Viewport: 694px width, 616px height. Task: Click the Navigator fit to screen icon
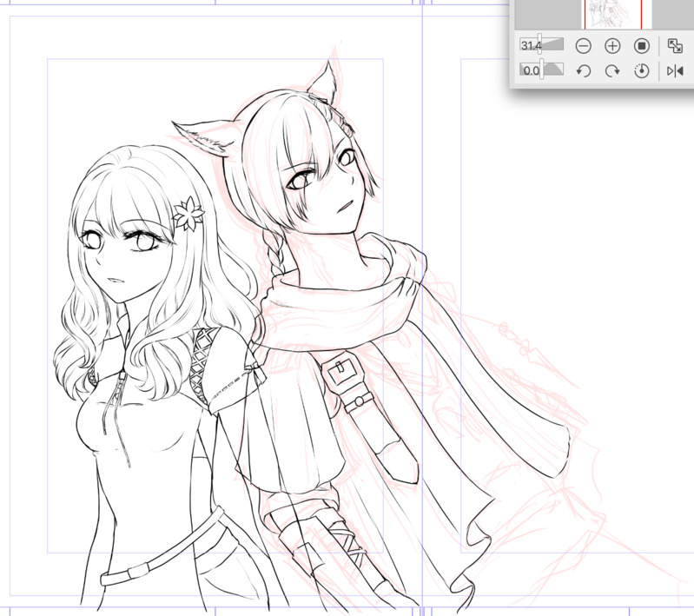pyautogui.click(x=675, y=46)
